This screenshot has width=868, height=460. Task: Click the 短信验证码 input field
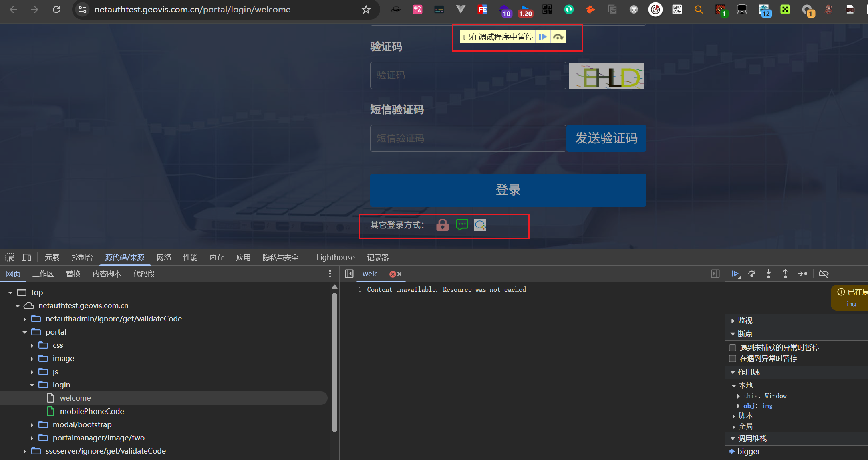(x=467, y=138)
